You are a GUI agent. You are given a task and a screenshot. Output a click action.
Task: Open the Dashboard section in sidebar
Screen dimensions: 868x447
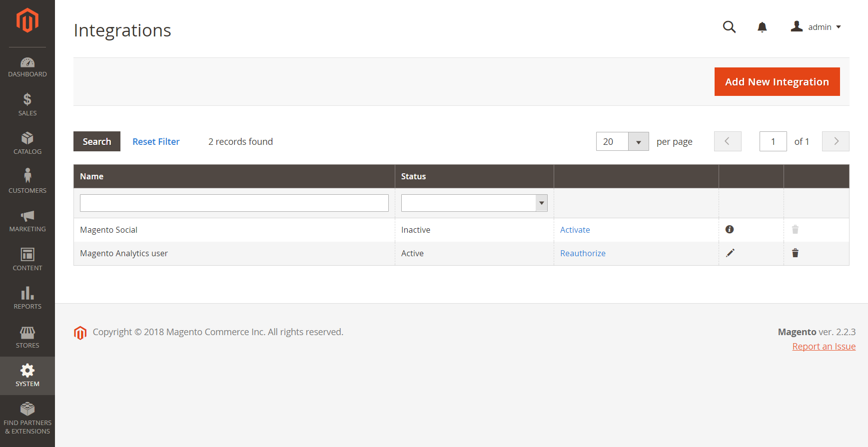(x=27, y=67)
